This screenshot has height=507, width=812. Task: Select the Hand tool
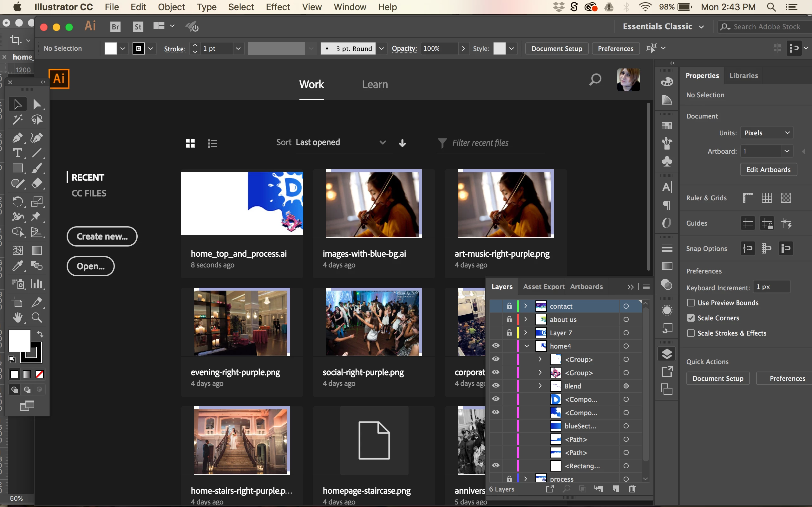(17, 317)
